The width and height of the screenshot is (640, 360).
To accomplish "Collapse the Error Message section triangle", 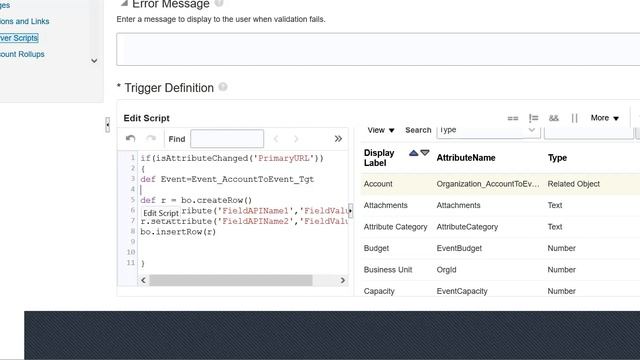I will click(x=124, y=4).
